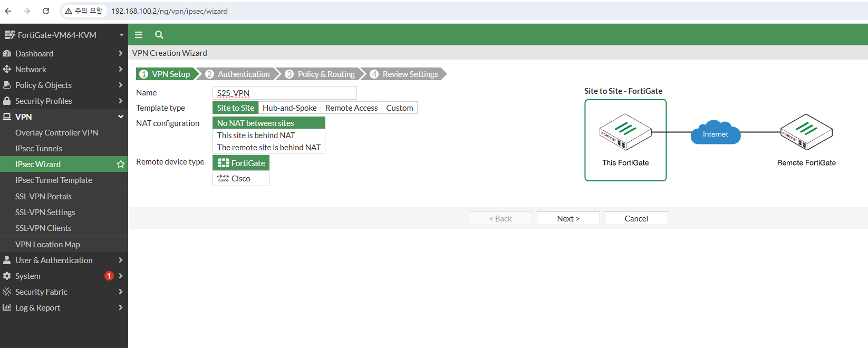This screenshot has height=348, width=868.
Task: Click the Next > button
Action: 568,218
